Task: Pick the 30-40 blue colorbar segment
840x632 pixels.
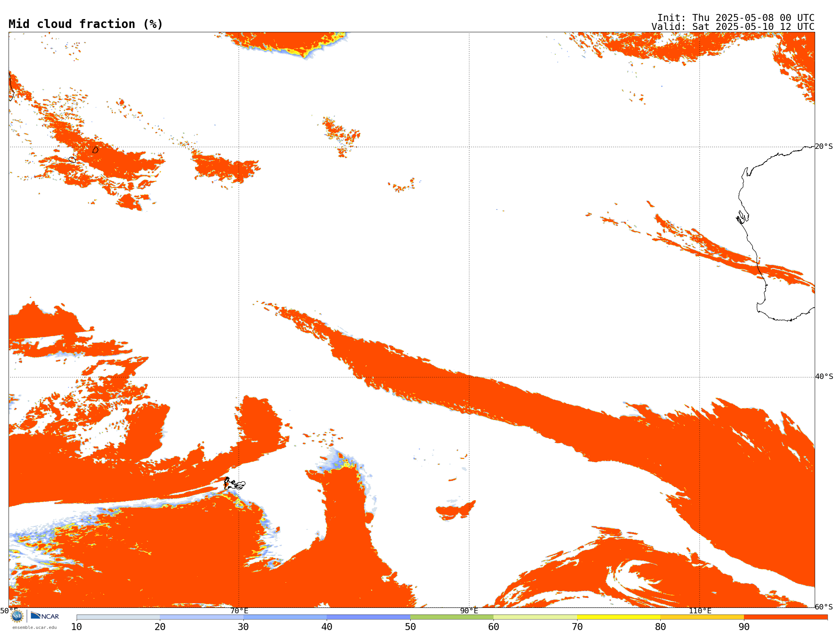Action: click(x=285, y=617)
